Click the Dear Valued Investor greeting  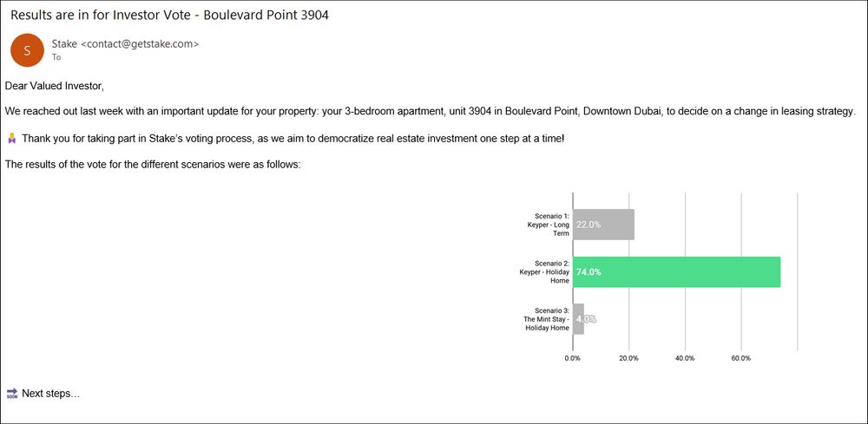pos(54,86)
